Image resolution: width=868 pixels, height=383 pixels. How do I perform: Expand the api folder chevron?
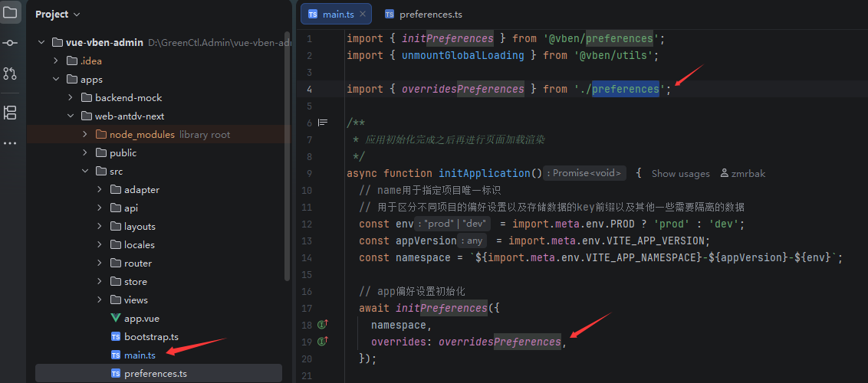(100, 208)
